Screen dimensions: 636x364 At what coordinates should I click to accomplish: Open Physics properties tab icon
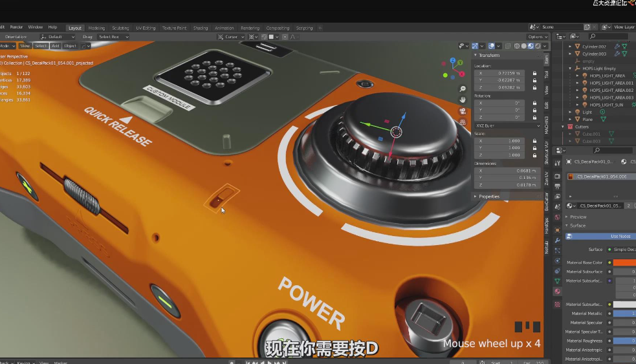pyautogui.click(x=557, y=261)
